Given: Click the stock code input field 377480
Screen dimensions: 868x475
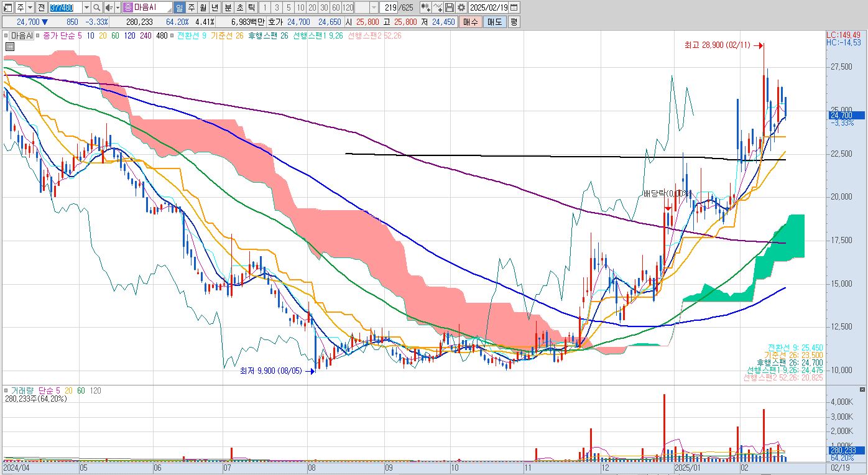Looking at the screenshot, I should [65, 7].
